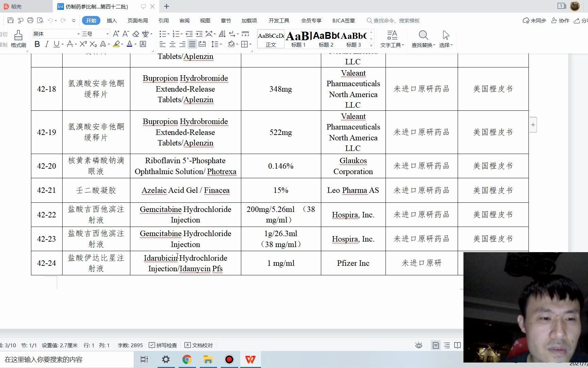Clear formatting with the eraser icon
Screen dimensions: 588x368
point(136,34)
